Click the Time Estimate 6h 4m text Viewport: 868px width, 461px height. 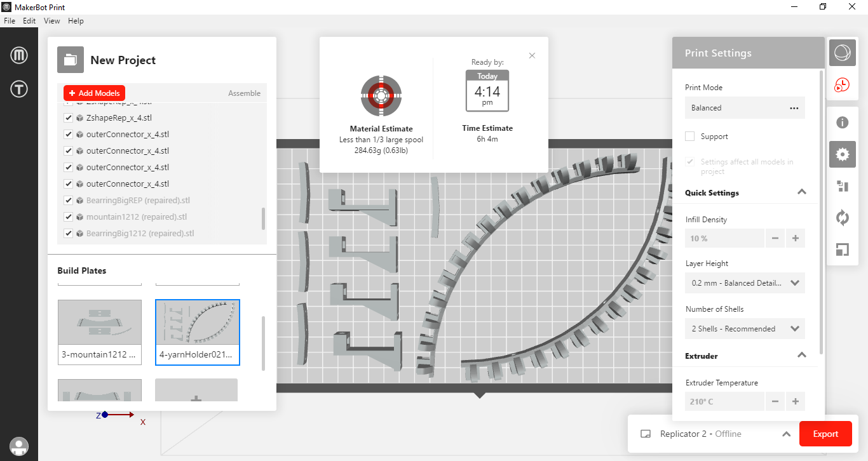pyautogui.click(x=487, y=139)
